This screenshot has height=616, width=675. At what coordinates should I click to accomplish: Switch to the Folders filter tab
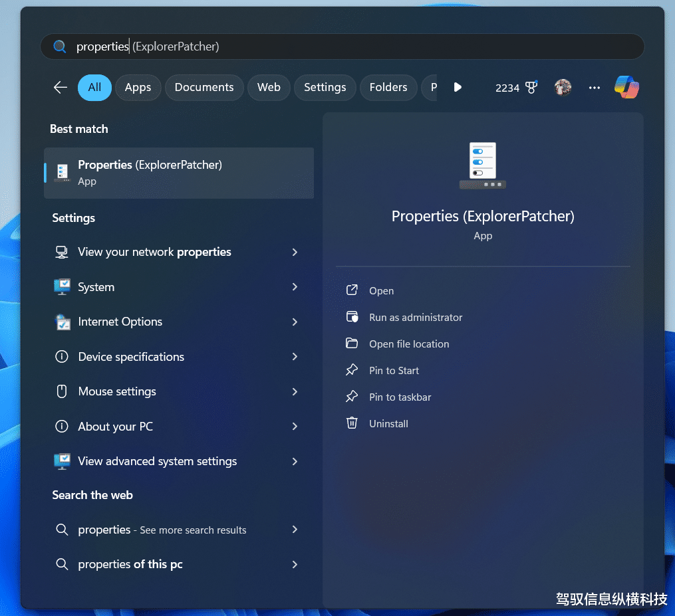[388, 88]
